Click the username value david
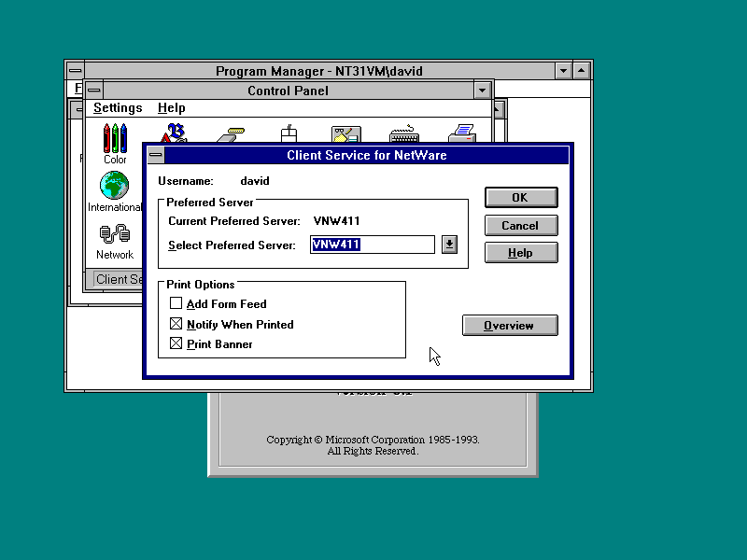This screenshot has width=747, height=560. (255, 181)
